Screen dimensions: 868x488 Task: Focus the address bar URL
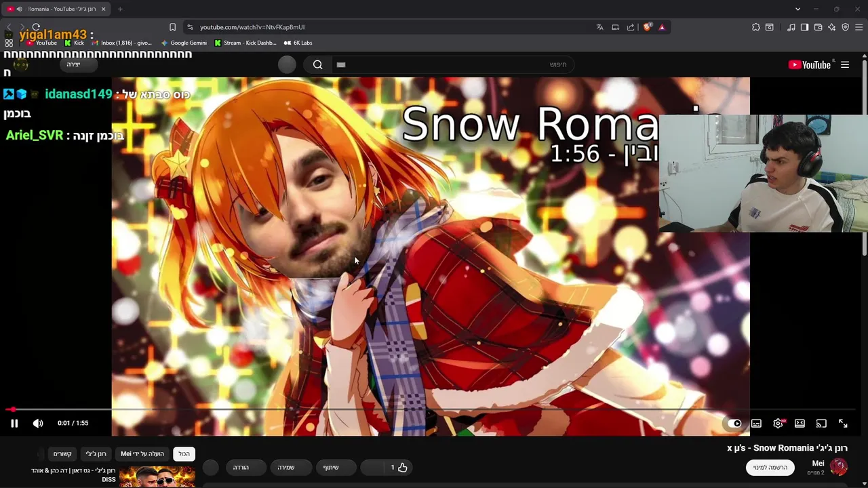point(252,27)
